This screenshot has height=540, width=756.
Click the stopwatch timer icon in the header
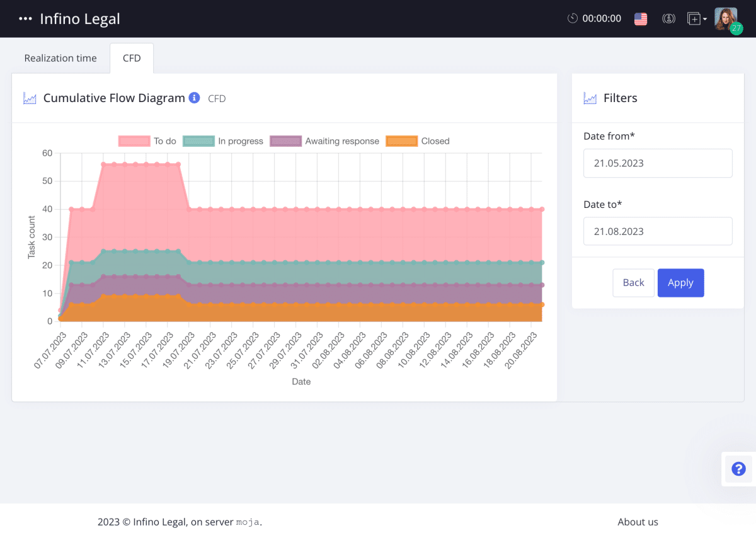pyautogui.click(x=573, y=18)
